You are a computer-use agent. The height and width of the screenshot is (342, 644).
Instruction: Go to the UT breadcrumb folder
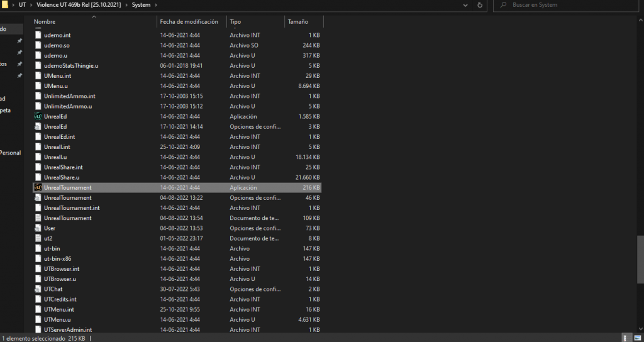[23, 5]
